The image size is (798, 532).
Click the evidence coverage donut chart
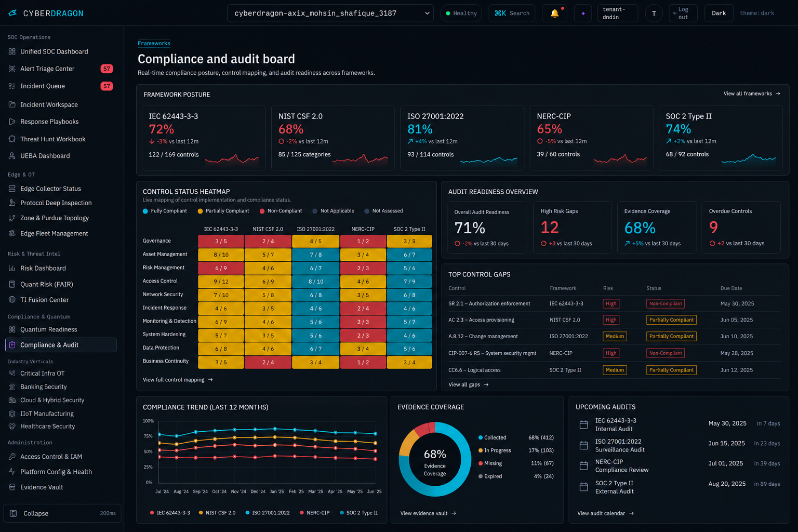(435, 459)
